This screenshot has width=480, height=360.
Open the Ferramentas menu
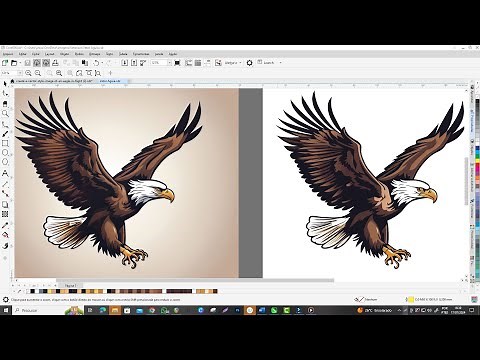tap(141, 54)
